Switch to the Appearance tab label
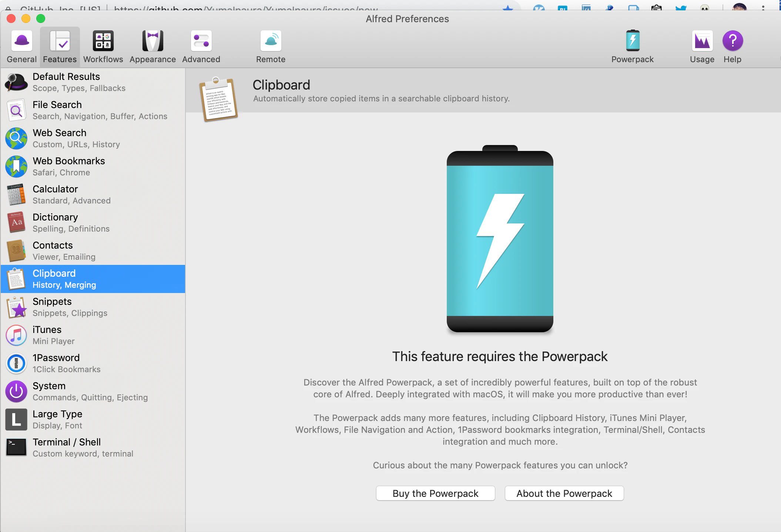The image size is (781, 532). (x=153, y=59)
